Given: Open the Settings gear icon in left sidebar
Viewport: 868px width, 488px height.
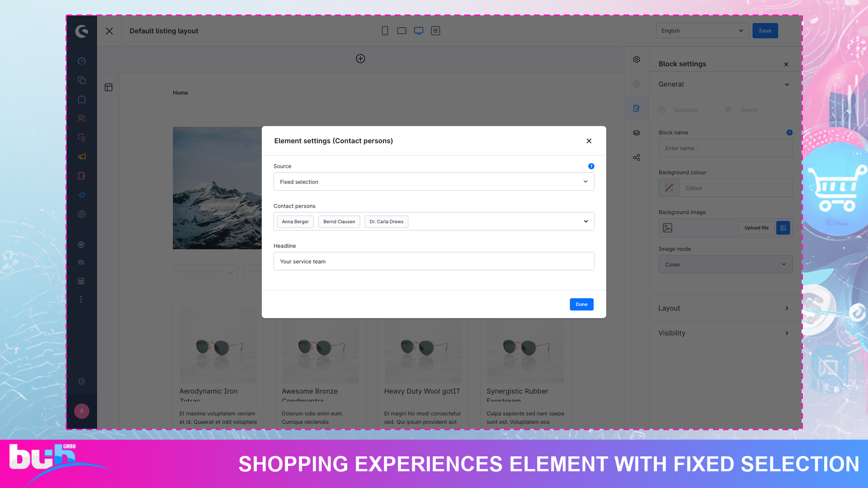Looking at the screenshot, I should (82, 214).
